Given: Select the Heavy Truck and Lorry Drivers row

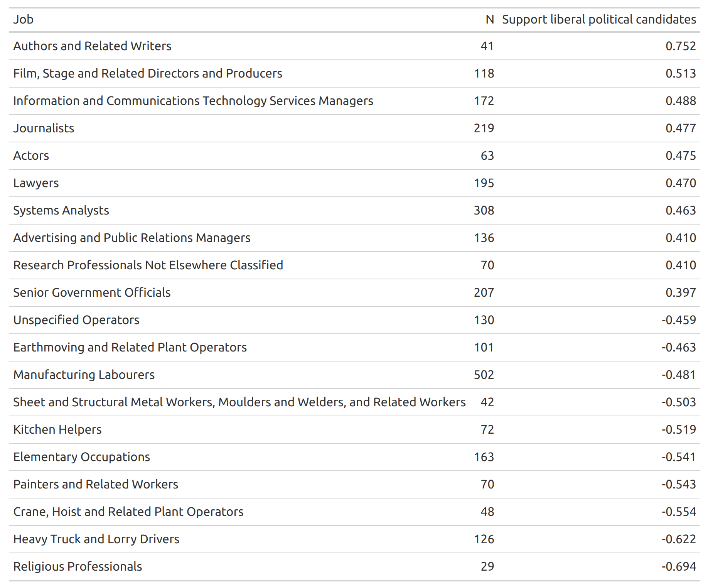Looking at the screenshot, I should [x=355, y=539].
